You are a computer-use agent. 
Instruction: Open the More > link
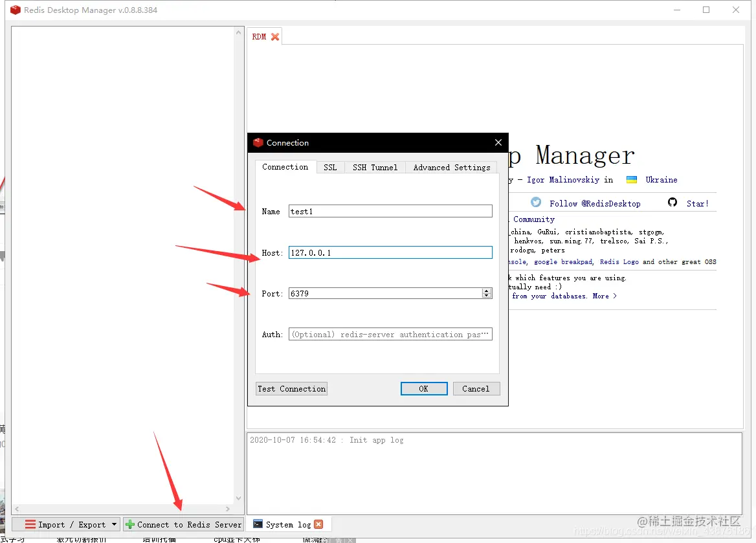point(605,296)
